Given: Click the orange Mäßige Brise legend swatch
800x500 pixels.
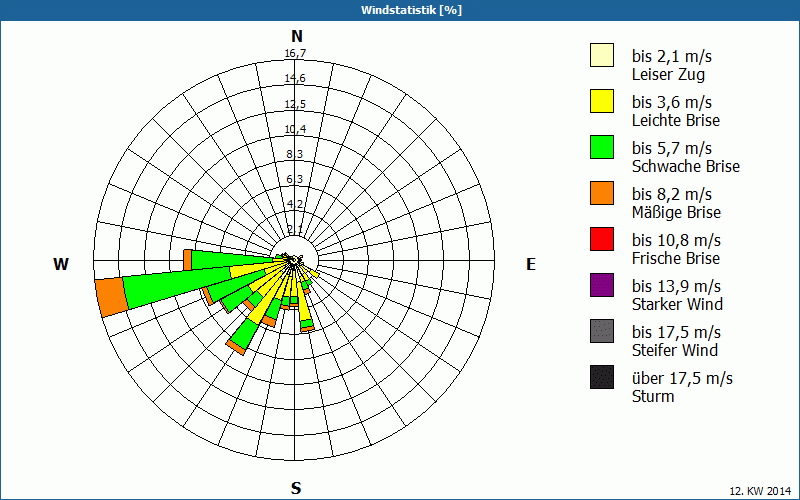Looking at the screenshot, I should point(602,193).
